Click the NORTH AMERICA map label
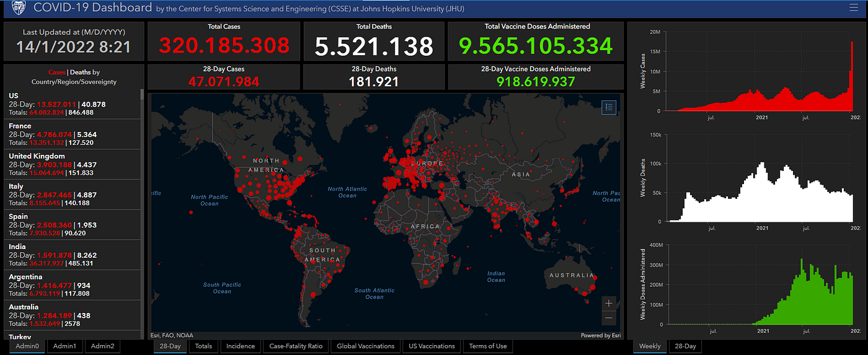This screenshot has height=355, width=868. pos(266,165)
